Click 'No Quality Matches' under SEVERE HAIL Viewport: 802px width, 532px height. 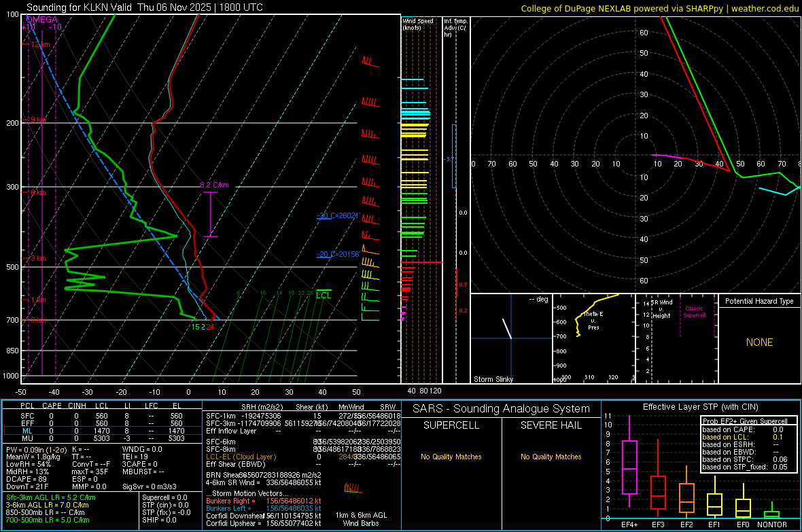click(x=551, y=457)
